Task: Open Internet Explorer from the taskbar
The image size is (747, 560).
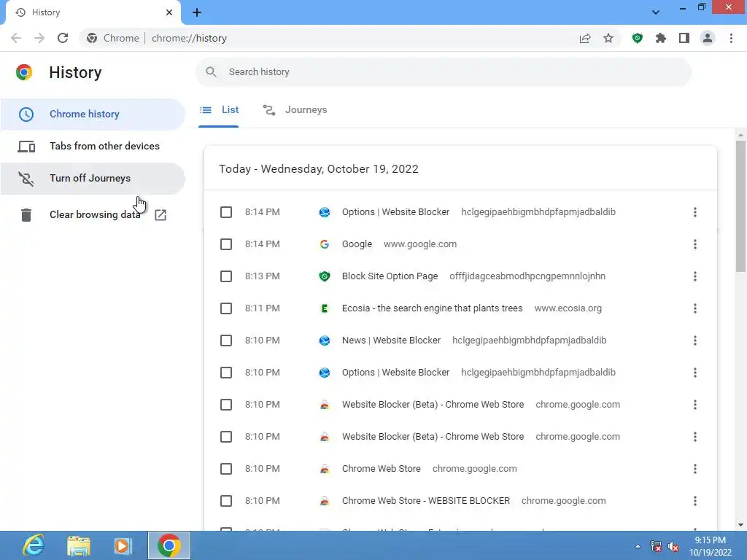Action: (34, 545)
